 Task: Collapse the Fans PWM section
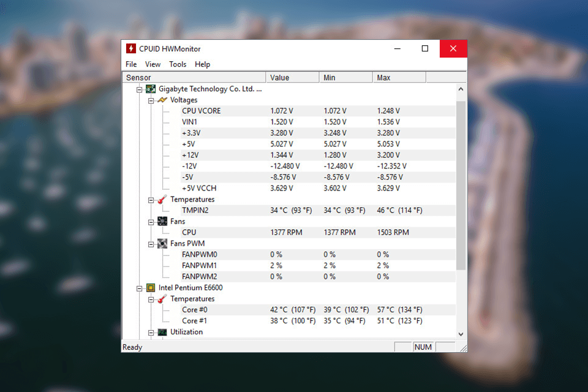click(150, 243)
